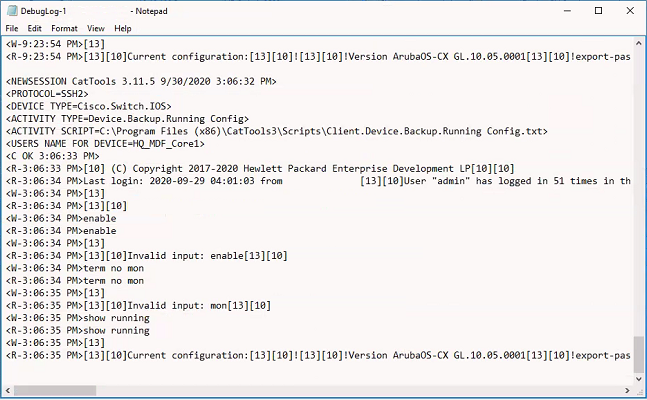Click the vertical scrollbar thumb
647x400 pixels.
pyautogui.click(x=638, y=355)
